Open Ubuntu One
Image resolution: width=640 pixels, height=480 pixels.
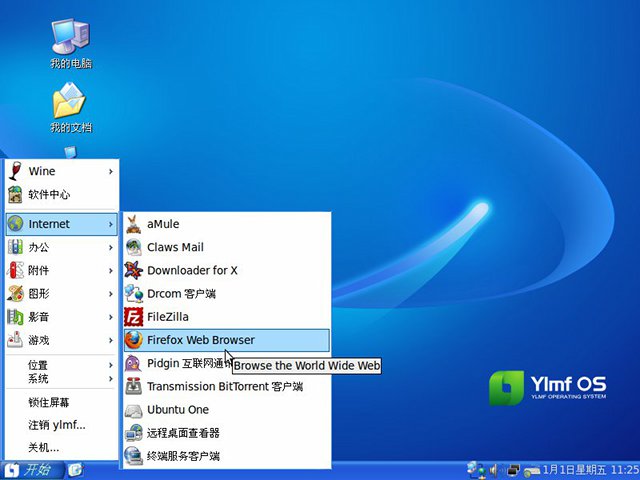point(227,410)
